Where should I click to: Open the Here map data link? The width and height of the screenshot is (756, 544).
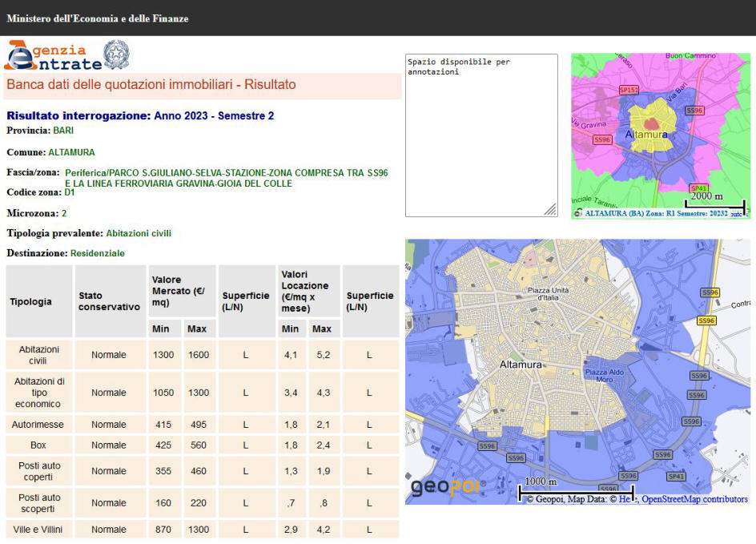[x=624, y=499]
